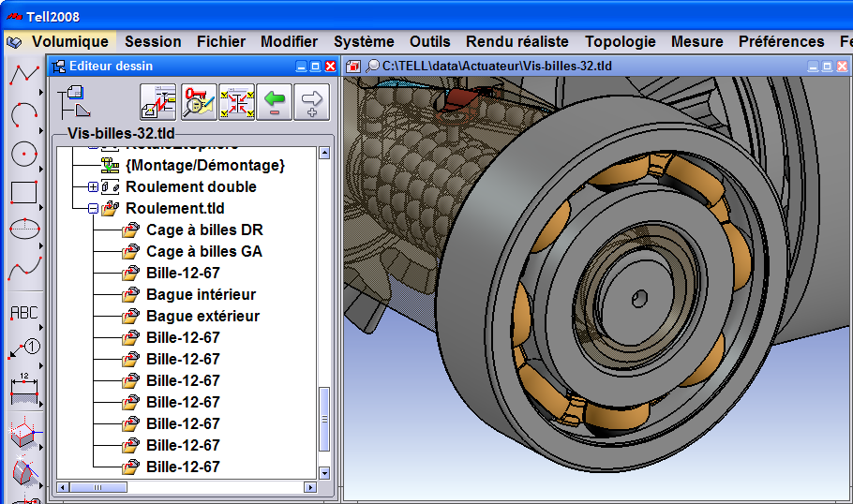Select Cage à billes DR item
Viewport: 853px width, 504px height.
204,230
